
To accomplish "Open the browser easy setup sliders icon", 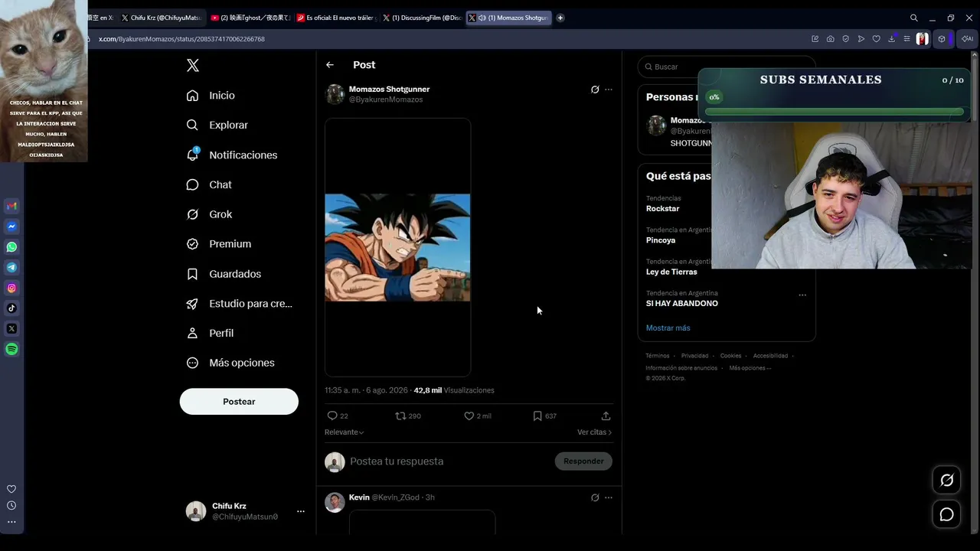I will 907,39.
